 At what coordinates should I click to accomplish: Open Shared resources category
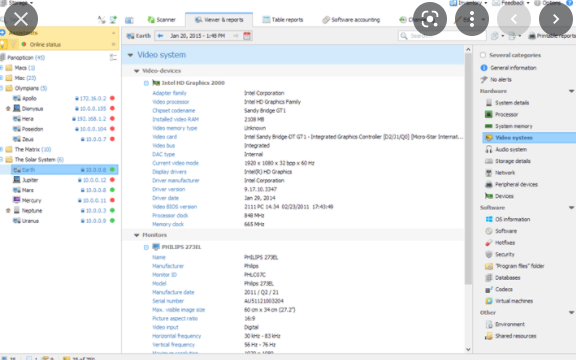511,336
